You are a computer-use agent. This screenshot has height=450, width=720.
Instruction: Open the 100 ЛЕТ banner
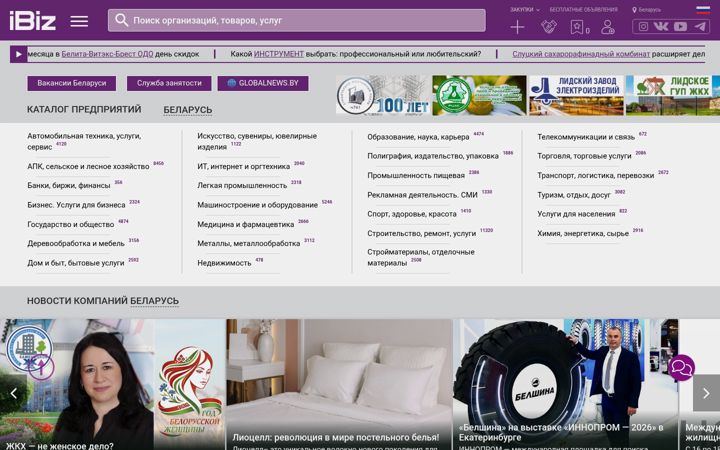383,95
